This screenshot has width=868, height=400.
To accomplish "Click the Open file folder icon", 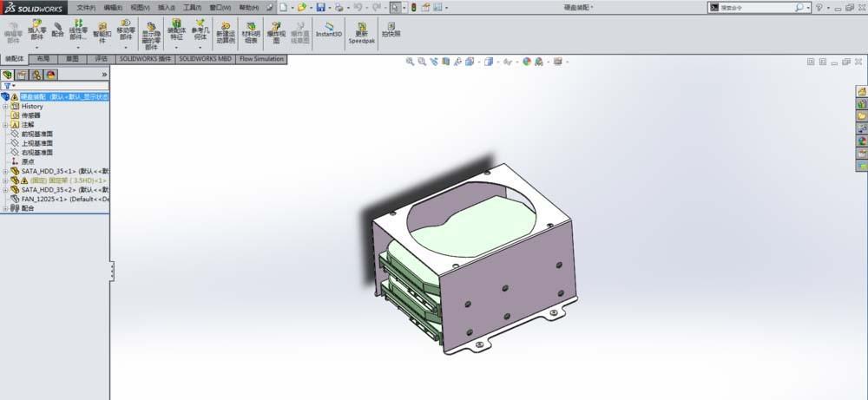I will click(301, 7).
